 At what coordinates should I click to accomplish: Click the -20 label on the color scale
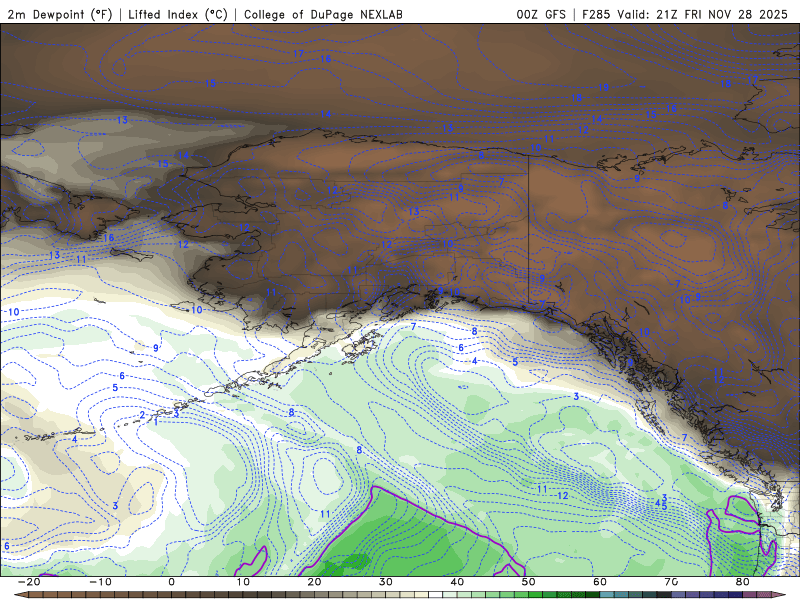click(x=29, y=582)
